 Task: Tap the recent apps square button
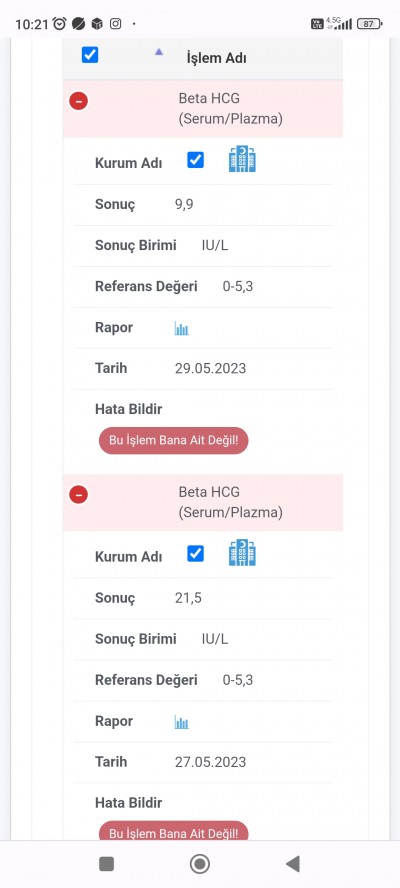(107, 864)
